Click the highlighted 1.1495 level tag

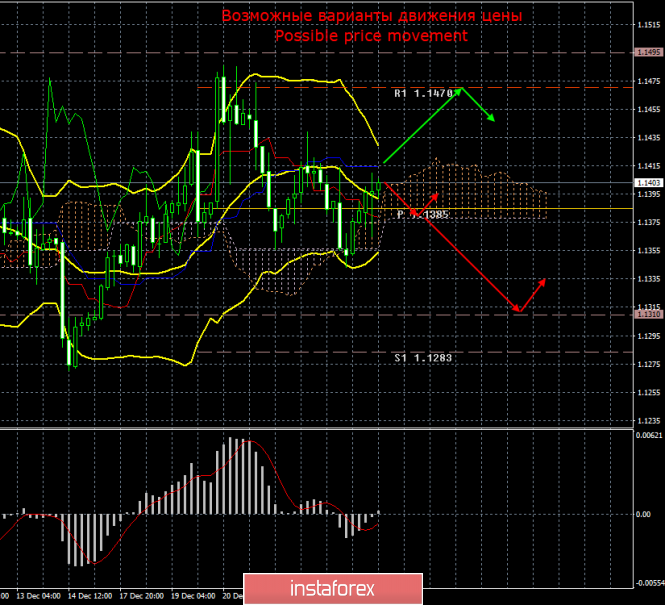point(649,52)
